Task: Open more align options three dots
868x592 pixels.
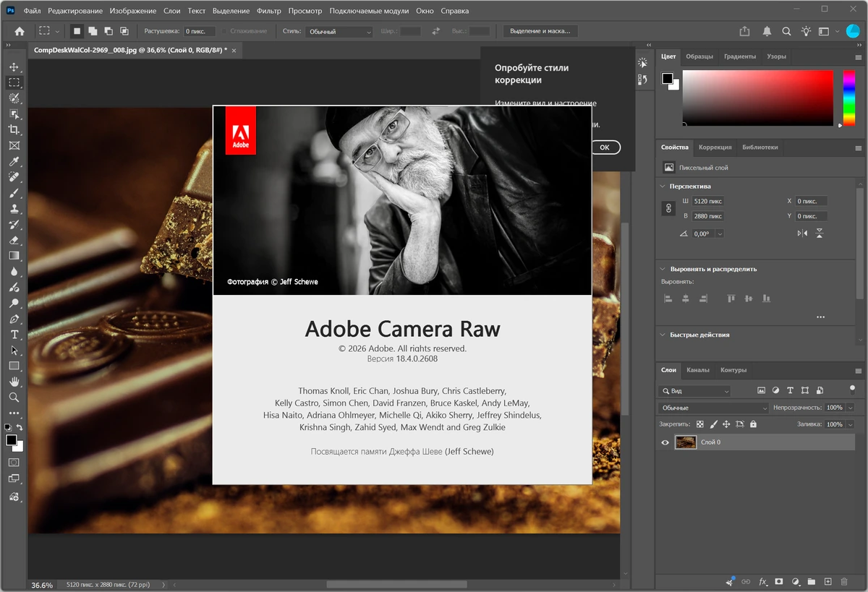Action: (820, 317)
